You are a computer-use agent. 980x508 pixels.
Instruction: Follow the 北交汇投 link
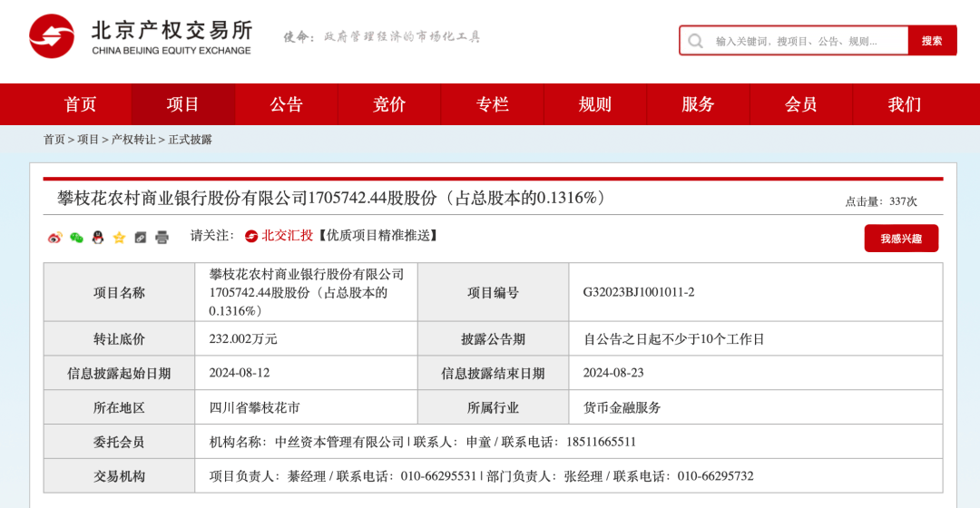tap(287, 236)
